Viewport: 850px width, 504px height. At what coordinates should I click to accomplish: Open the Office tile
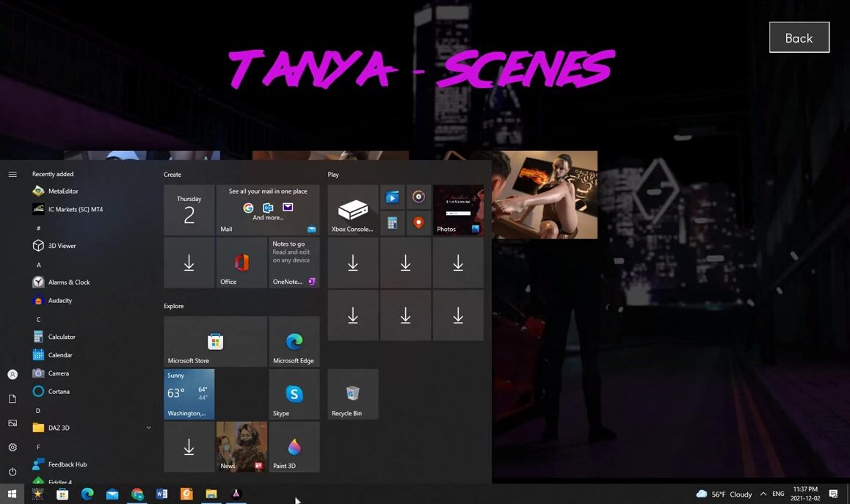[241, 263]
